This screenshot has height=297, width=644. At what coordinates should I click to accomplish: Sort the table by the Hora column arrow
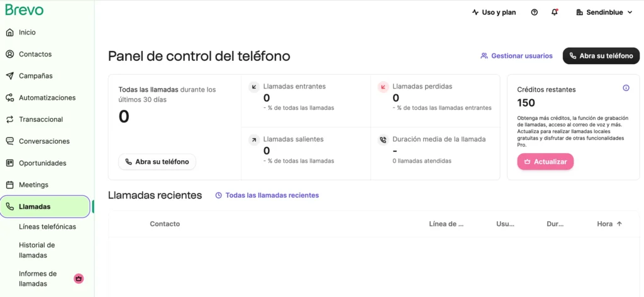(619, 224)
